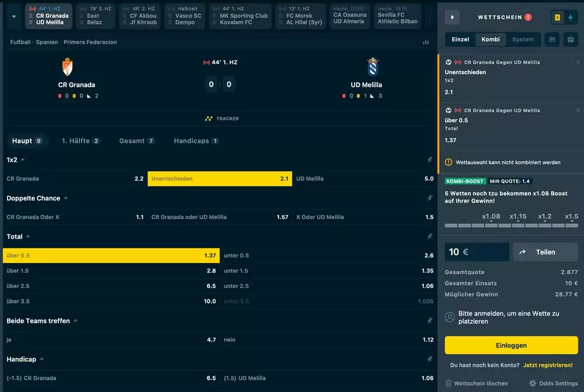Remove Unentschieden selection from betslip
The image size is (584, 392).
tap(578, 63)
